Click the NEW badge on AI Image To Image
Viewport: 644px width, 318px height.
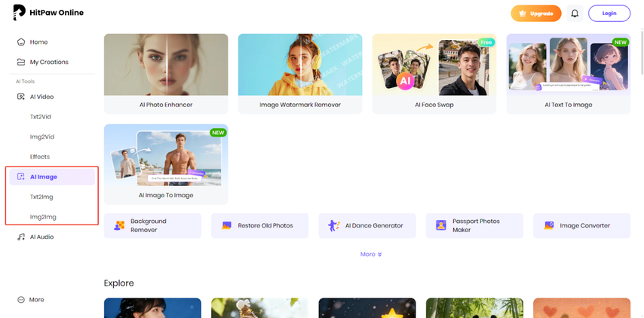[218, 133]
